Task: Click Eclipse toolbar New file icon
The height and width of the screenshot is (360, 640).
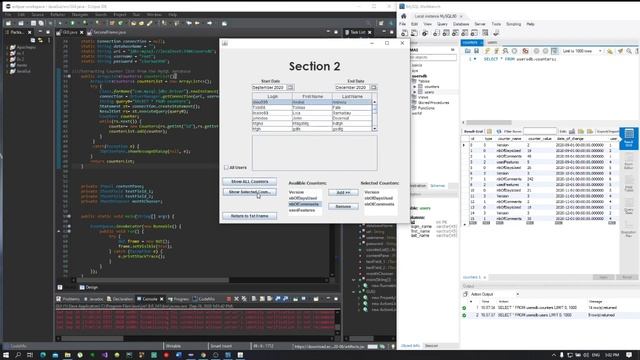Action: coord(8,23)
